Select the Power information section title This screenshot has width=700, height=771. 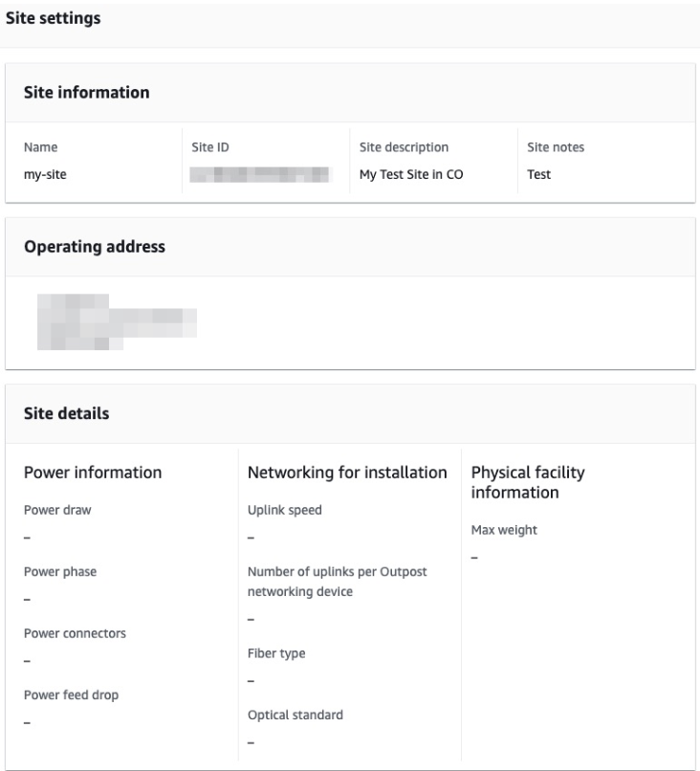point(93,473)
